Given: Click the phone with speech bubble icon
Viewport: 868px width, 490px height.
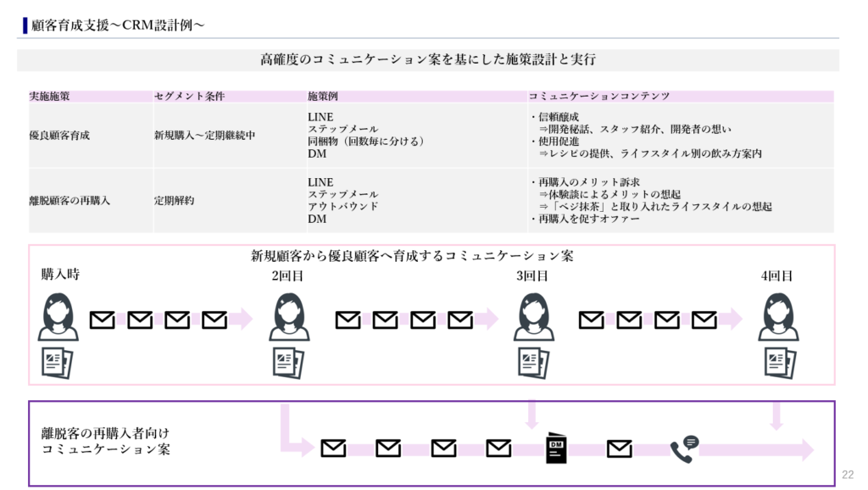Looking at the screenshot, I should coord(683,448).
